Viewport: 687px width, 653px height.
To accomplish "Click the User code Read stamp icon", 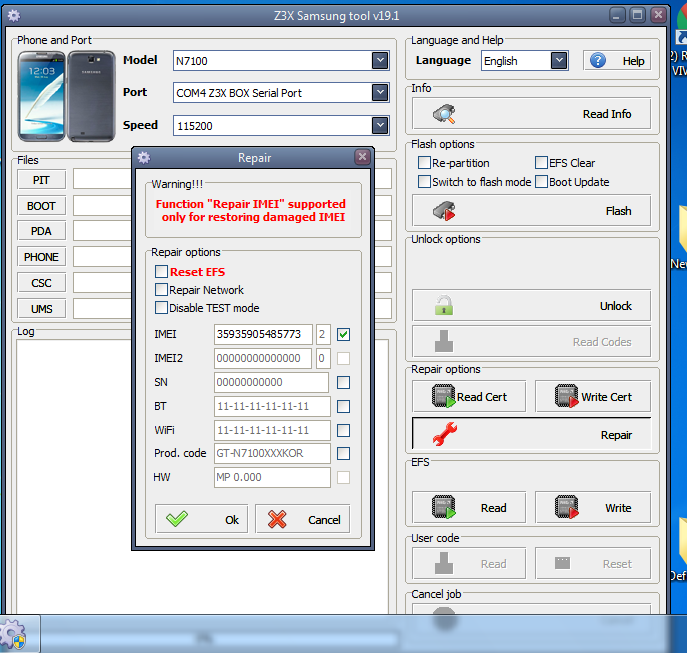I will click(444, 563).
